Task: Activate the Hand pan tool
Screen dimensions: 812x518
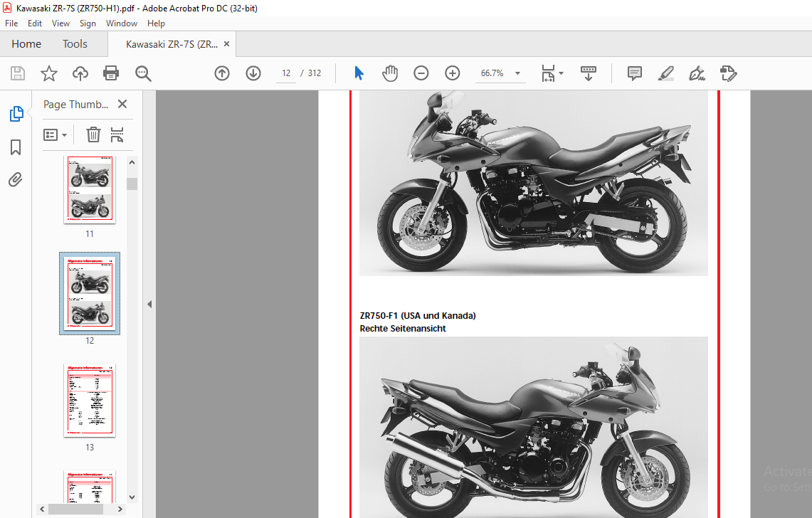Action: (x=390, y=73)
